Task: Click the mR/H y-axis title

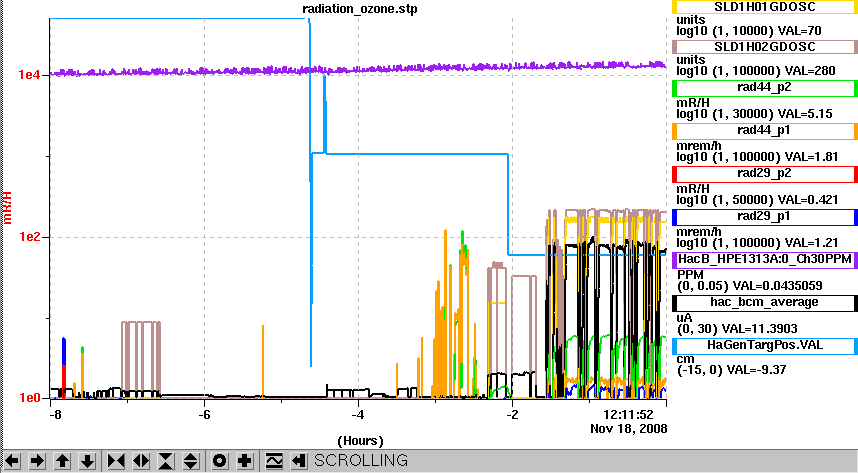Action: [8, 208]
